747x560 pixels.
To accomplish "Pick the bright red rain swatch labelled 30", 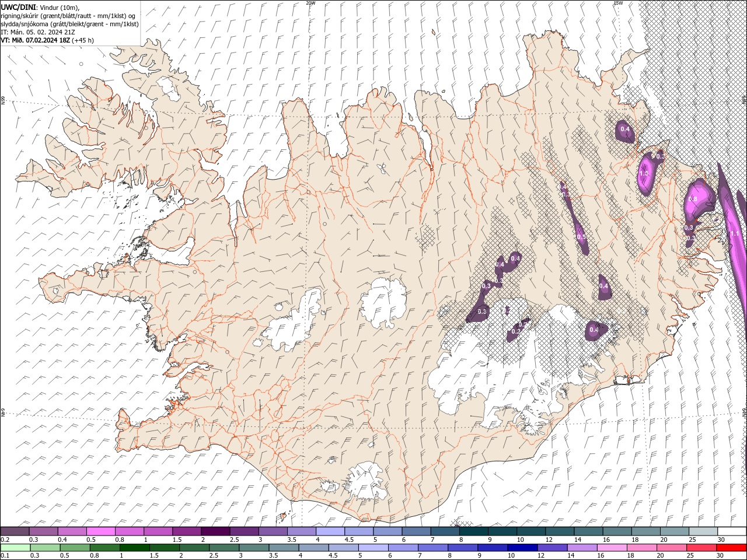I will [731, 548].
